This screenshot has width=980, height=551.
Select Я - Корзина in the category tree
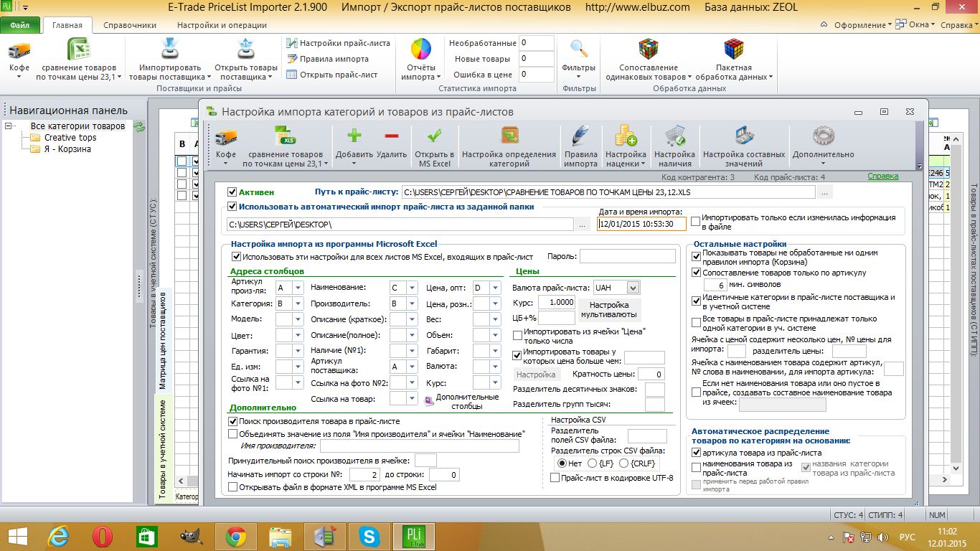pos(67,149)
